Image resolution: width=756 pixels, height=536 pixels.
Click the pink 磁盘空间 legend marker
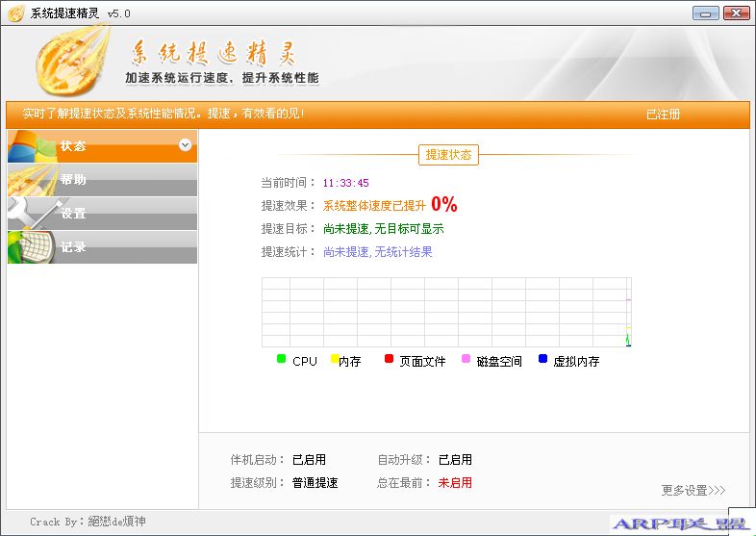point(466,359)
